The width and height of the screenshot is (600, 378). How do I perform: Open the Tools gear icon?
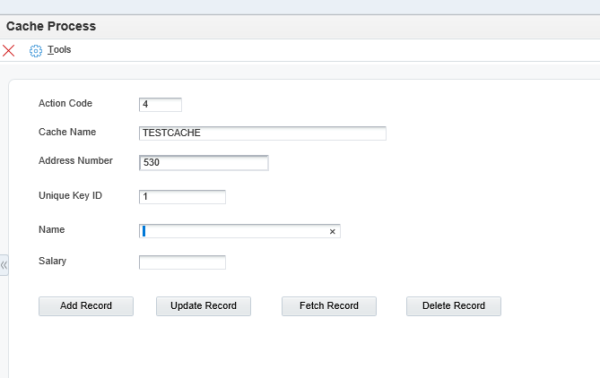click(x=36, y=51)
